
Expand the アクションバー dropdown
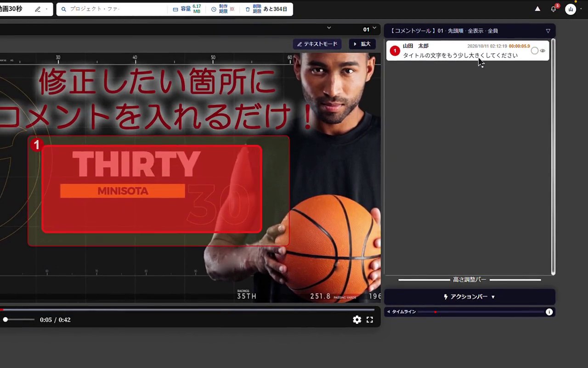(x=469, y=297)
